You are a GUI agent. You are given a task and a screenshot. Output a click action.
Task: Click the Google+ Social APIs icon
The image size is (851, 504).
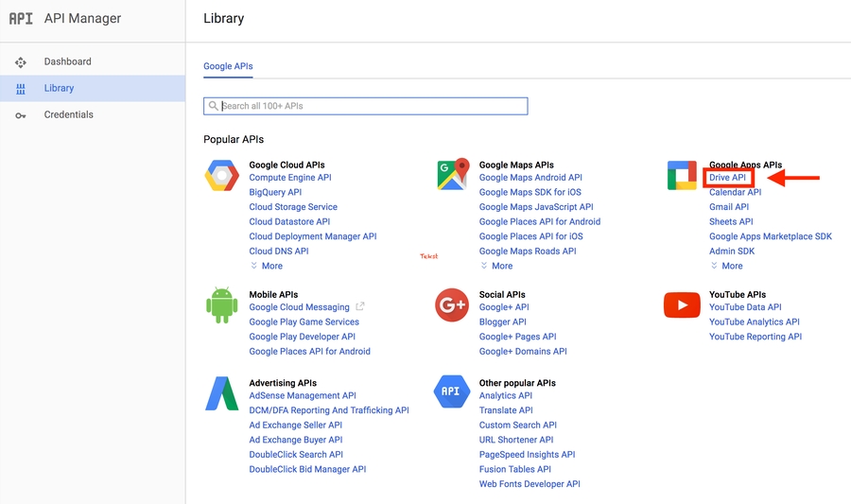coord(452,304)
